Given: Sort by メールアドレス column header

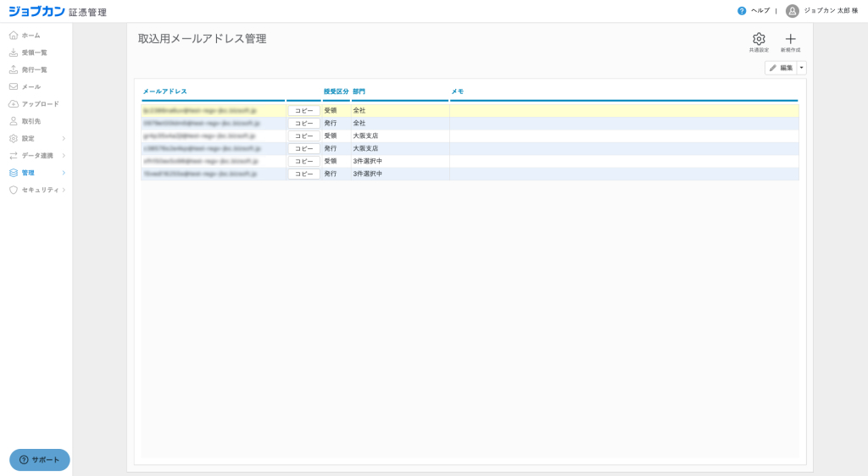Looking at the screenshot, I should tap(164, 91).
